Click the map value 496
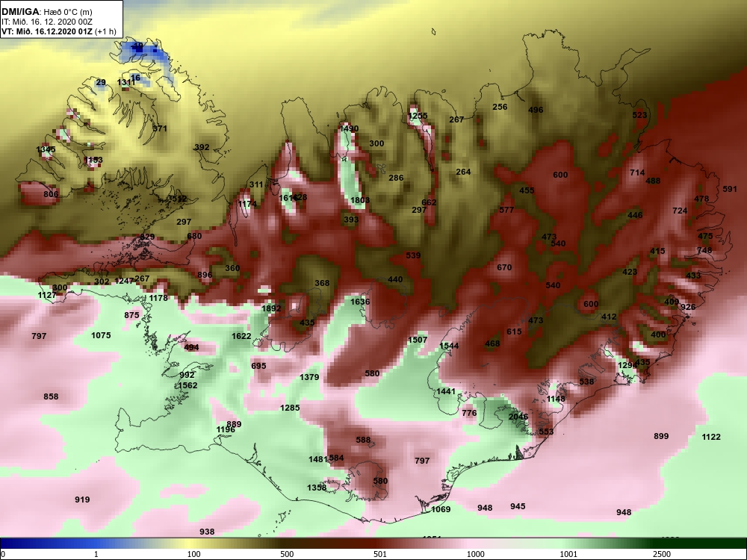 tap(536, 110)
